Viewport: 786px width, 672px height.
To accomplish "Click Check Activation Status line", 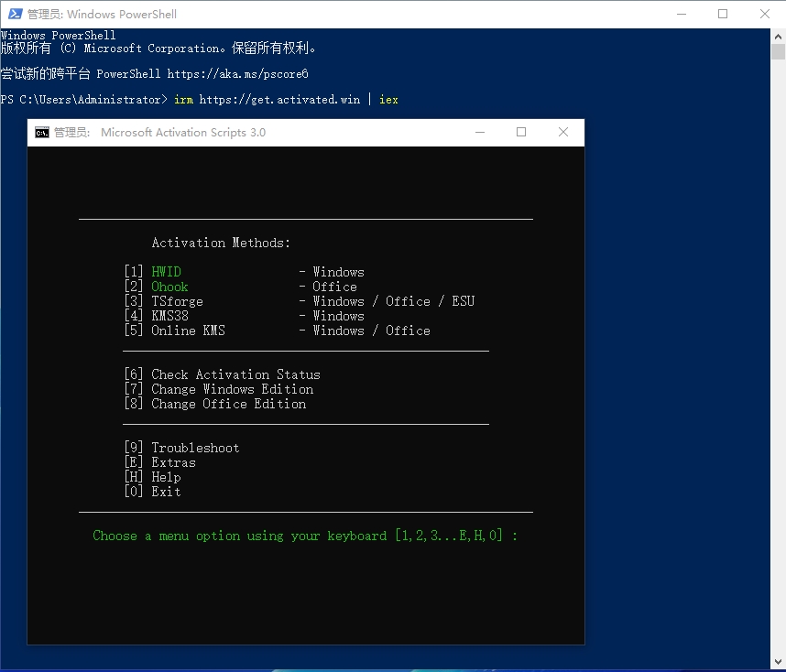I will 222,374.
